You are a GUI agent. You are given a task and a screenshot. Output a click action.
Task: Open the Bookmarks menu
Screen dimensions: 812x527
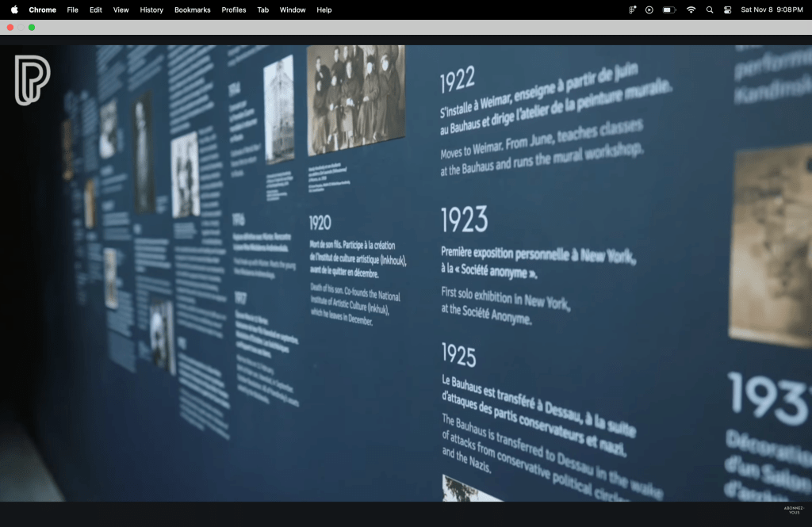(x=192, y=10)
